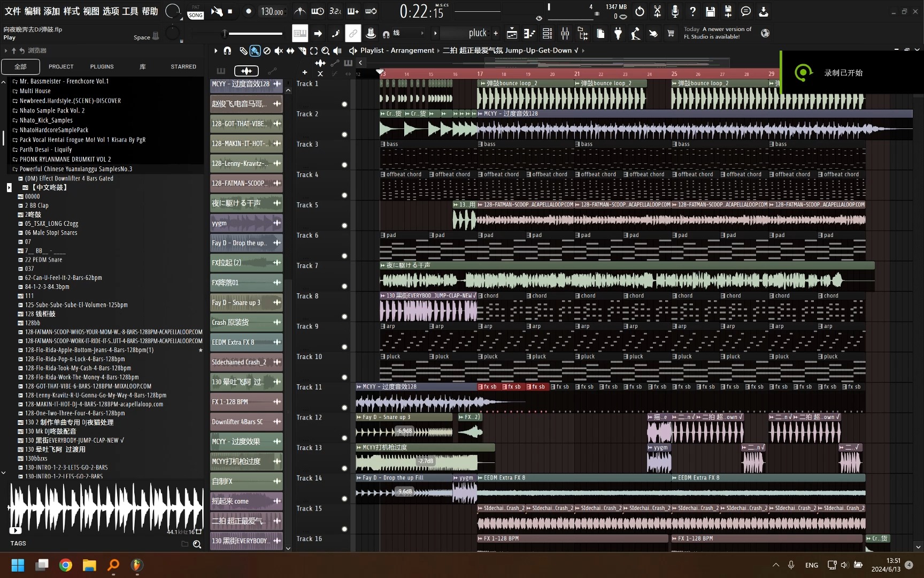Click the tempo field showing 130.000
924x578 pixels.
tap(272, 11)
